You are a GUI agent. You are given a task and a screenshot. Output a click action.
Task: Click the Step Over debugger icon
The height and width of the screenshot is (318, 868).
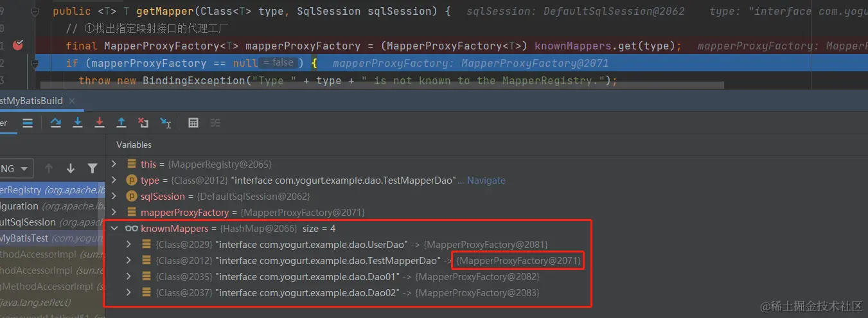click(56, 123)
